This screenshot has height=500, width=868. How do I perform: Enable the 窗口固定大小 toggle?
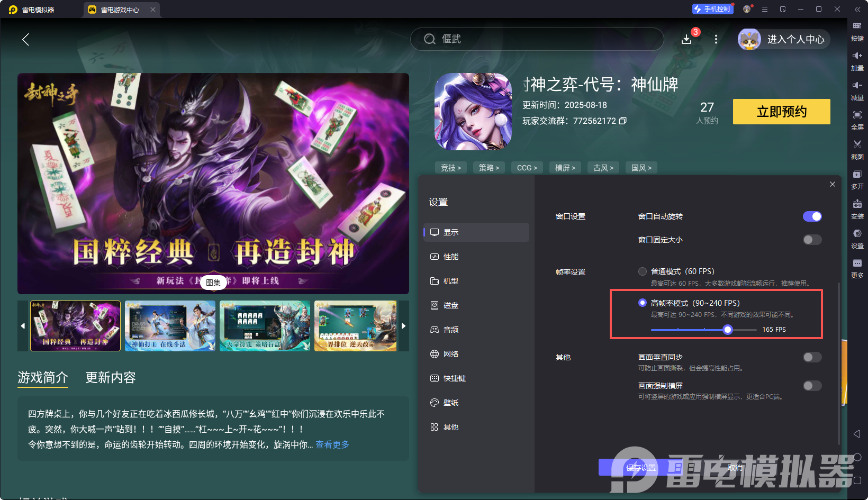[811, 240]
